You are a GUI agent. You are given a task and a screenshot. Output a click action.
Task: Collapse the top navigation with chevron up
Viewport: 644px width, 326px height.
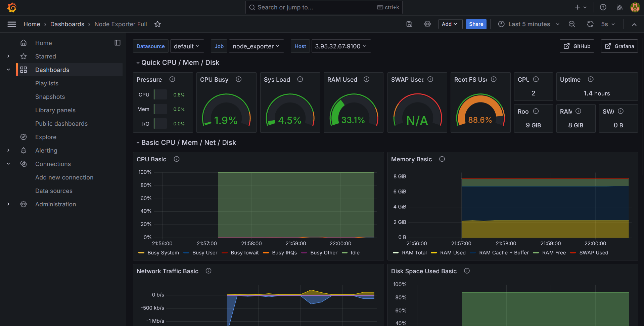[634, 24]
